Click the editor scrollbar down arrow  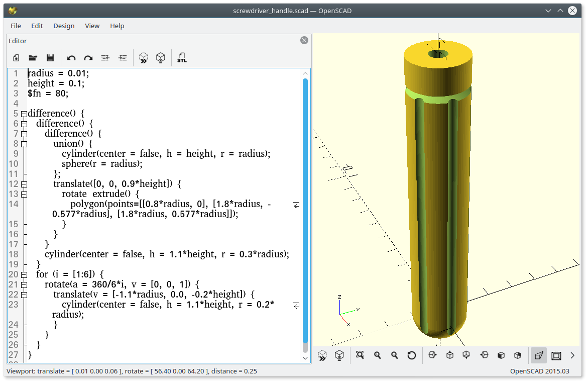pos(305,358)
